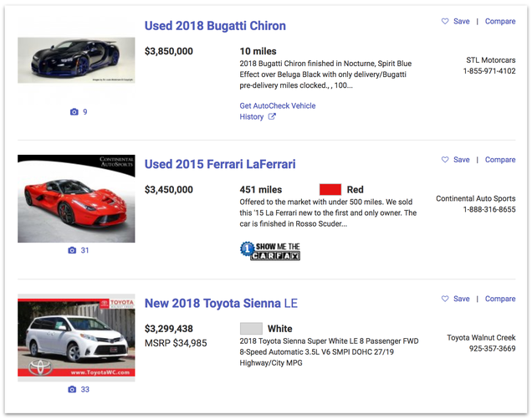This screenshot has width=532, height=420.
Task: Click the White color label text
Action: [280, 329]
